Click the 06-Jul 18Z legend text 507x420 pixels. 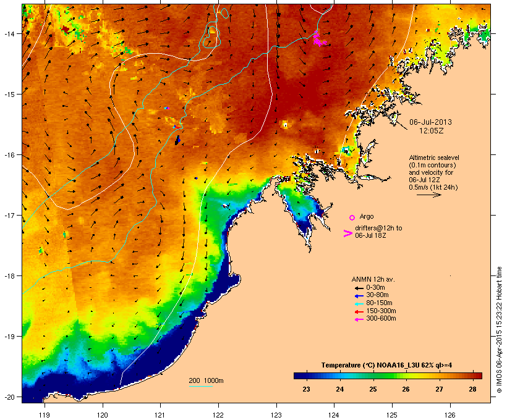[370, 235]
